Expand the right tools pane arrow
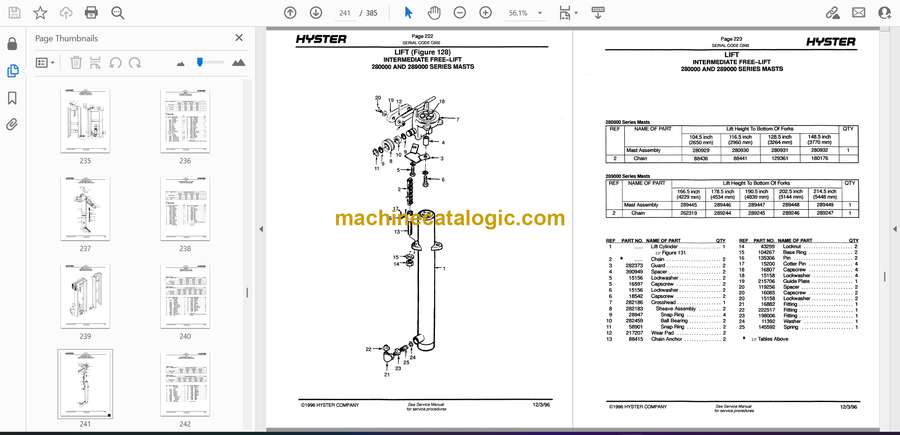 pyautogui.click(x=894, y=228)
